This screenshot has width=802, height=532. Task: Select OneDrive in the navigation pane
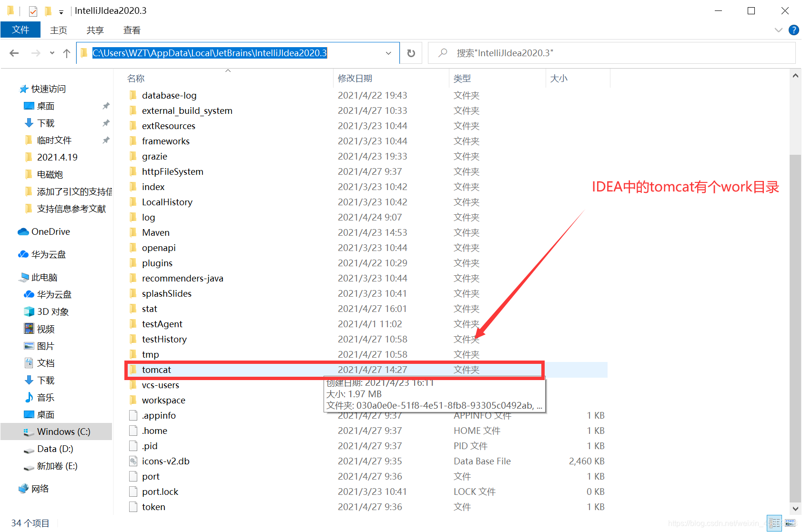coord(51,232)
